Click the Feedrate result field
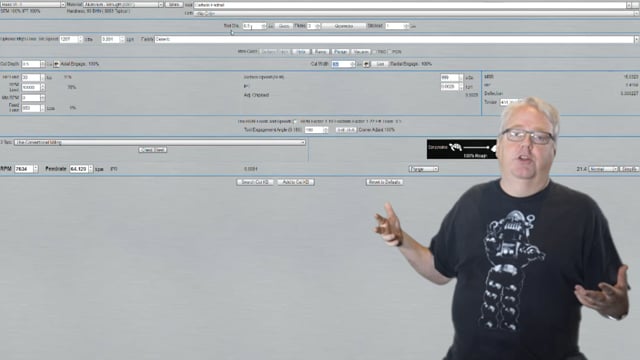This screenshot has height=360, width=640. pos(78,169)
